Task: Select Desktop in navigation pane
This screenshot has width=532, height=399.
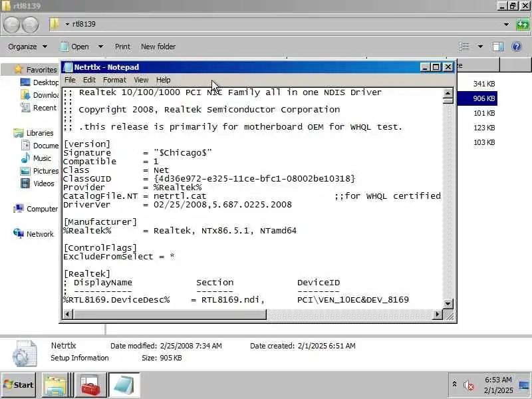Action: coord(46,82)
